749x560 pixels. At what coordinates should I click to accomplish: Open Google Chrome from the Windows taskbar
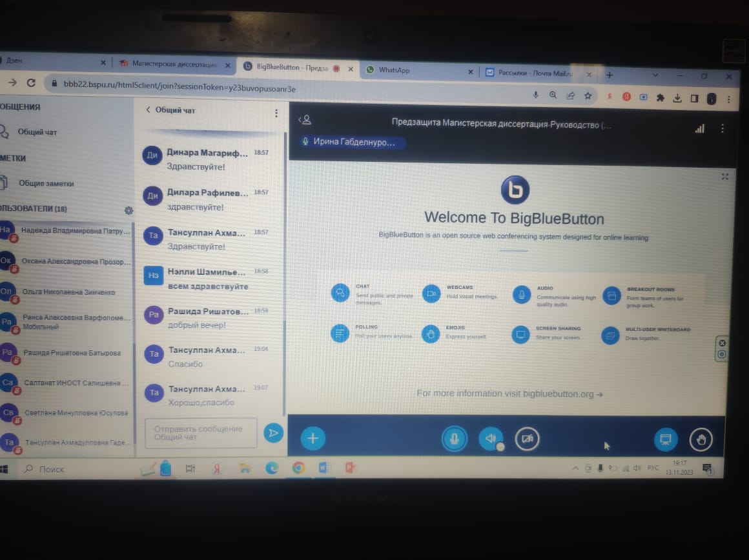coord(298,468)
